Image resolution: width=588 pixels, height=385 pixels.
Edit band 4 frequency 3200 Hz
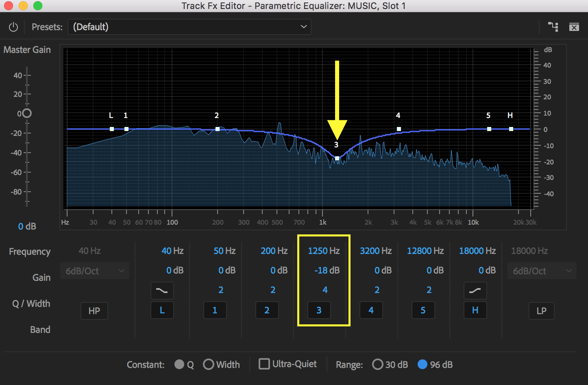[376, 251]
